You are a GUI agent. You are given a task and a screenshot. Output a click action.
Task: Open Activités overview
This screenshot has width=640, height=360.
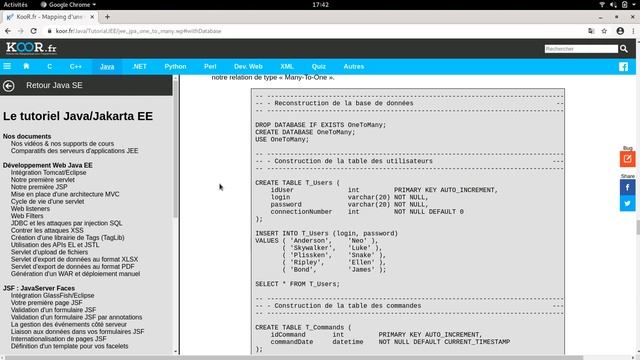[x=16, y=4]
